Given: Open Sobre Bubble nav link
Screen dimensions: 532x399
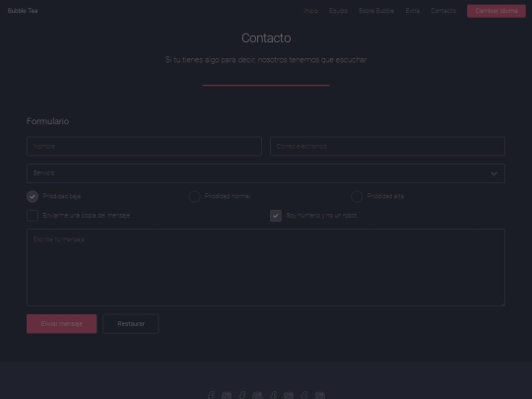Looking at the screenshot, I should (376, 11).
